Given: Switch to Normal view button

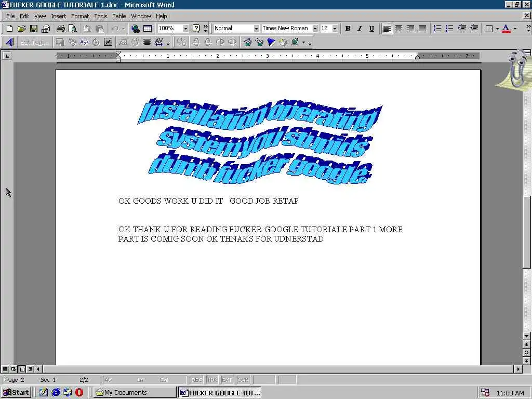Looking at the screenshot, I should (x=5, y=369).
